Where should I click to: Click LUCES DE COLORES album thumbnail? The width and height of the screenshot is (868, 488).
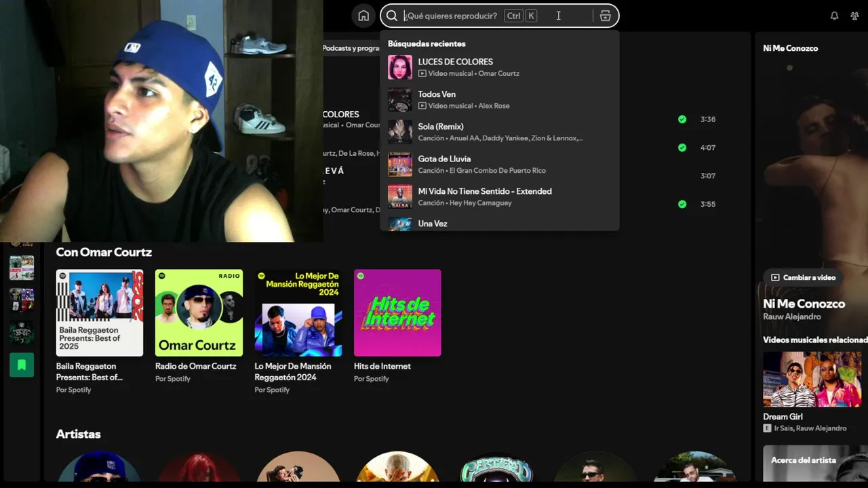(x=400, y=67)
